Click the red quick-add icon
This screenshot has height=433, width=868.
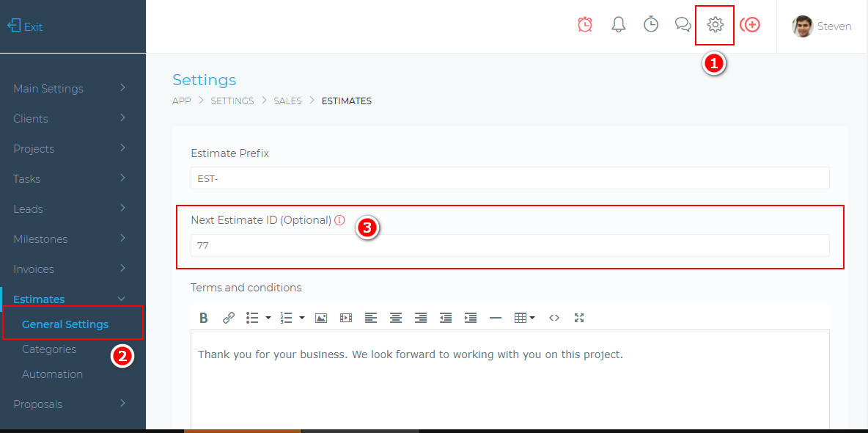click(750, 24)
